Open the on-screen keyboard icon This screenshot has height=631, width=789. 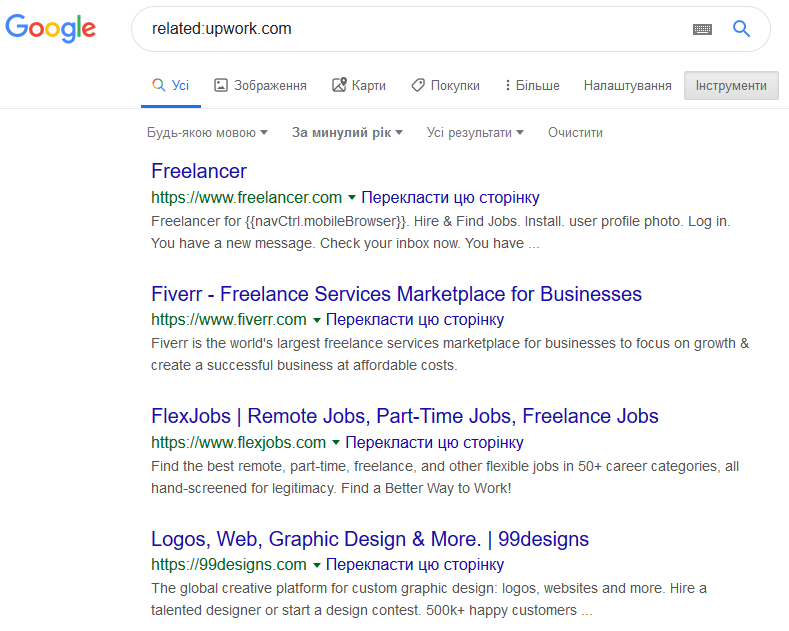tap(702, 29)
